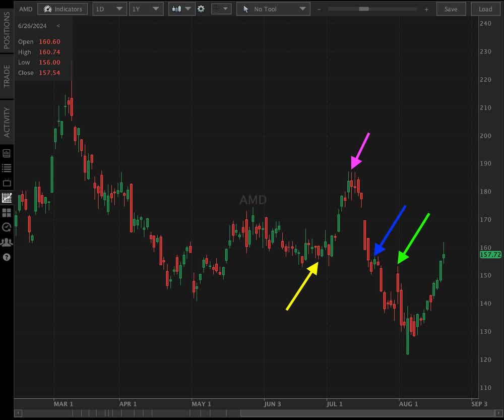Click the Open value 160.60

[x=49, y=41]
